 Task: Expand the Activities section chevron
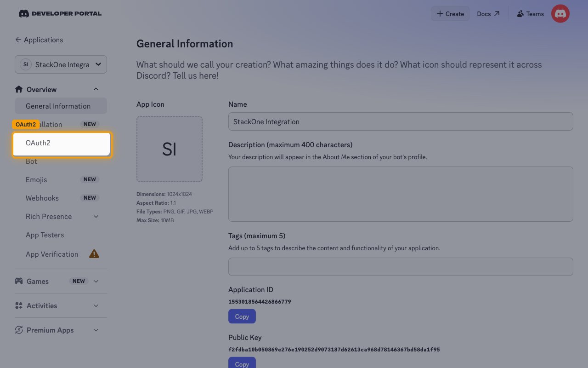click(96, 305)
